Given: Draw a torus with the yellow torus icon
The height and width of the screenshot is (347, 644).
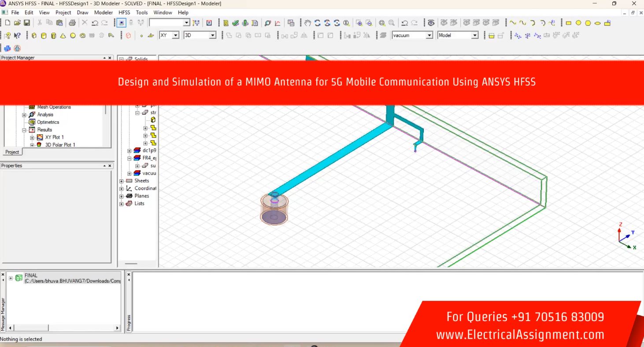Looking at the screenshot, I should 82,36.
